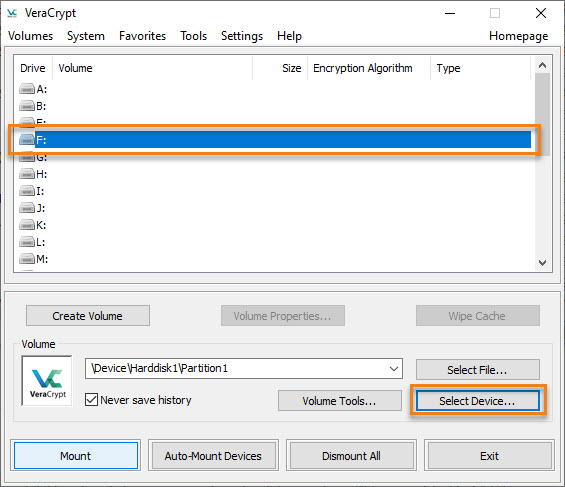
Task: Click the H: drive icon
Action: tap(27, 174)
